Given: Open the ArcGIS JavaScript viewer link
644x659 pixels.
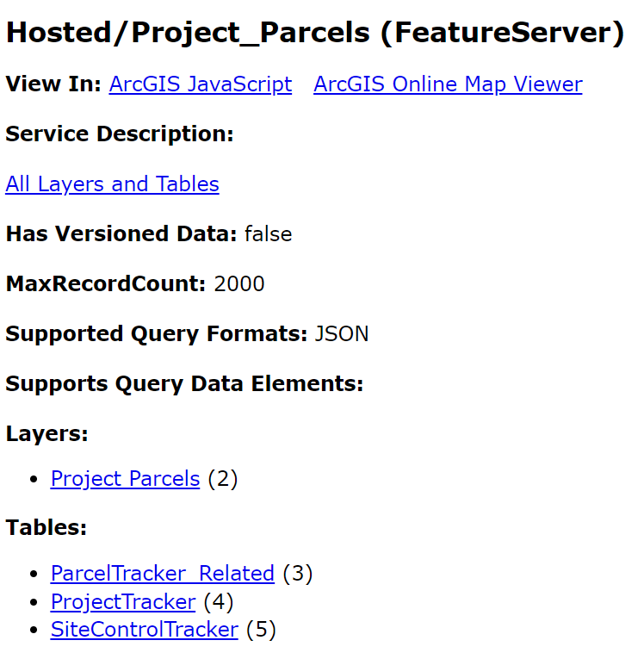Looking at the screenshot, I should click(x=200, y=84).
